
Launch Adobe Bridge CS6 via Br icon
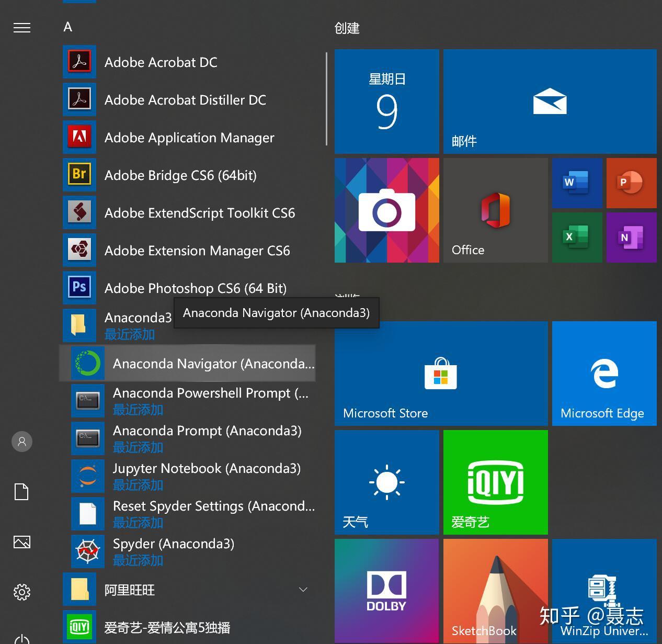pos(79,175)
